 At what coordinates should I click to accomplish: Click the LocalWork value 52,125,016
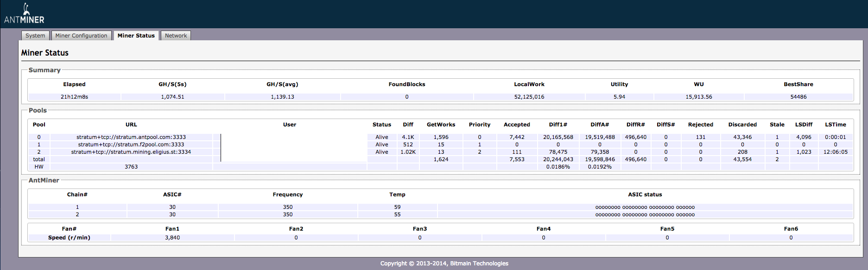pyautogui.click(x=529, y=97)
